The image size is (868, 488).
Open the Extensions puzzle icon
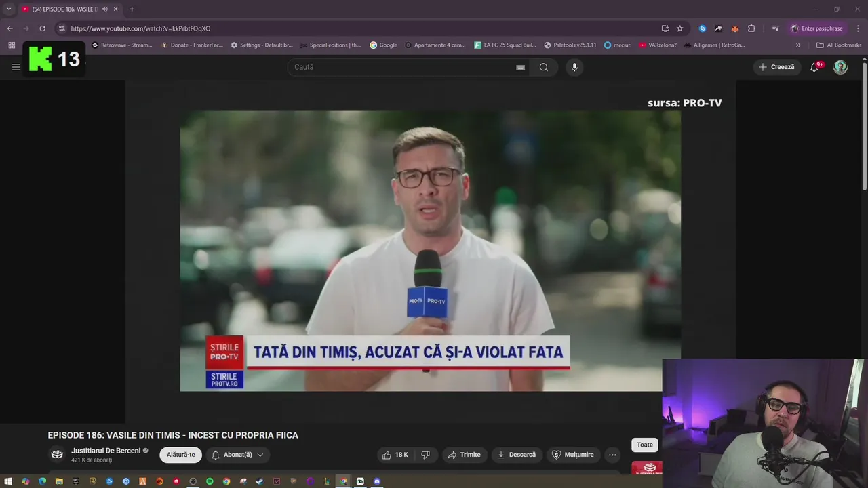pyautogui.click(x=751, y=28)
